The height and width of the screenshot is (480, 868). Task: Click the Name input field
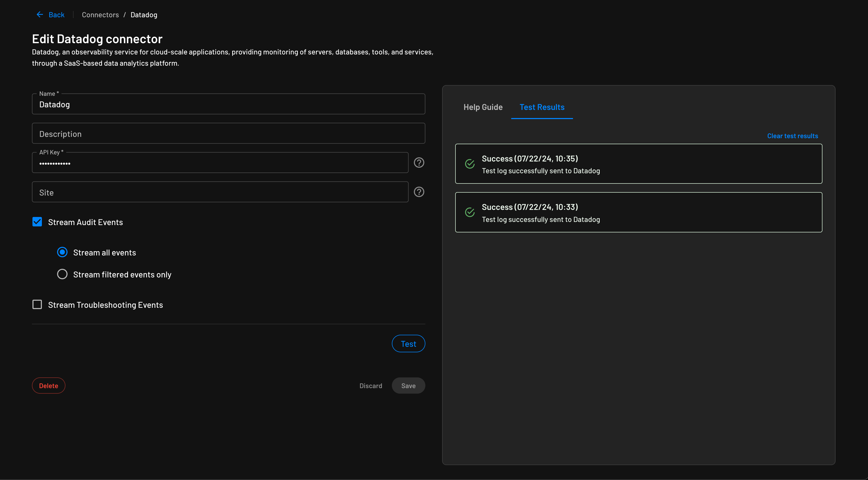pos(229,104)
